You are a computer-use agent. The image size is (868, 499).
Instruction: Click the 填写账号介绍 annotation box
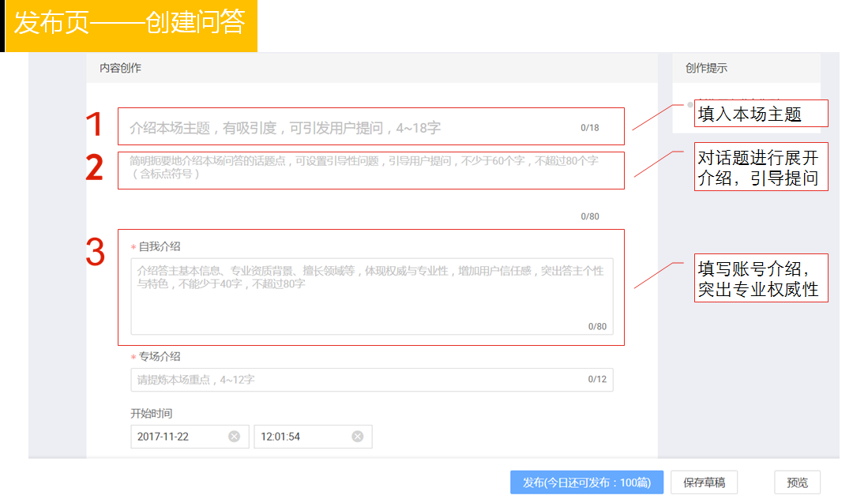coord(761,278)
